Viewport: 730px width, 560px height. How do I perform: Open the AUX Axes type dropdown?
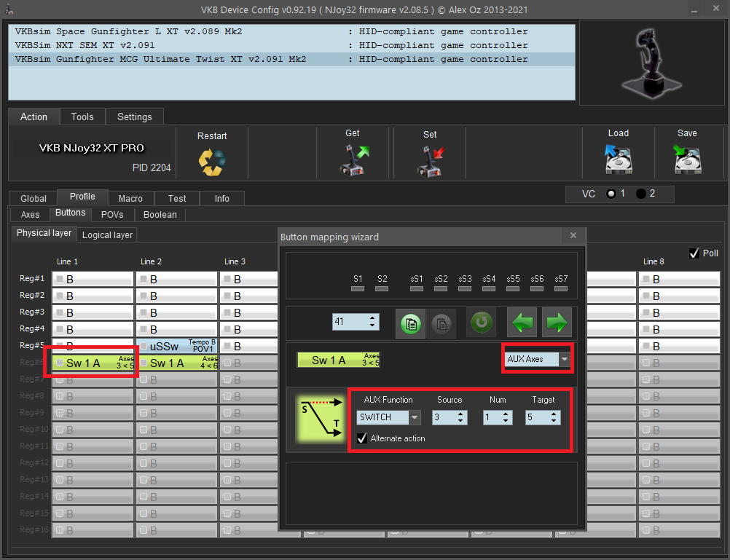coord(565,359)
